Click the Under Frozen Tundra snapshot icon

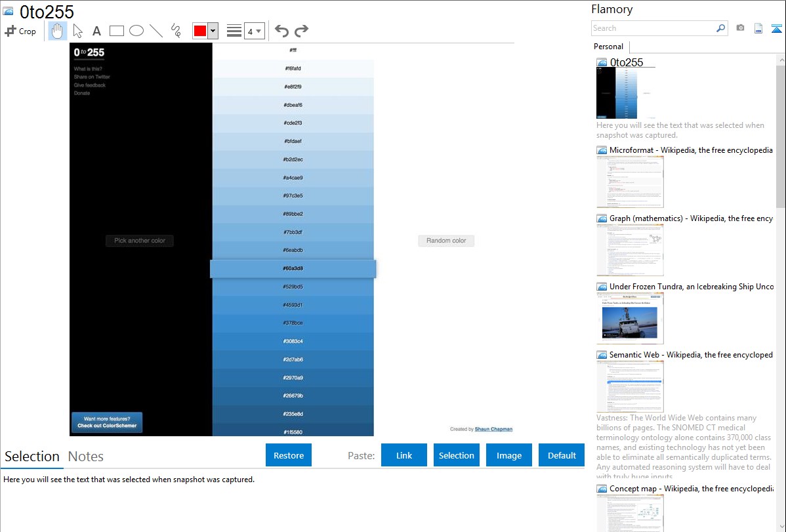tap(602, 287)
